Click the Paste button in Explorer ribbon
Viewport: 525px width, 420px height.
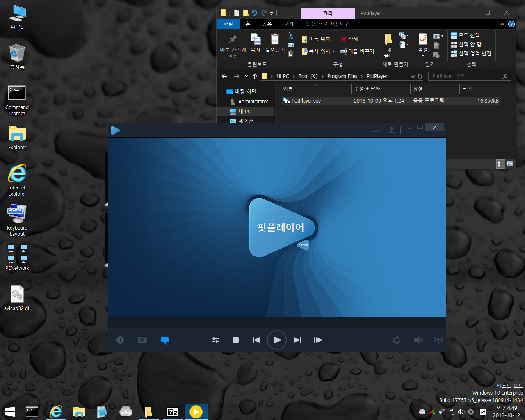[x=275, y=43]
